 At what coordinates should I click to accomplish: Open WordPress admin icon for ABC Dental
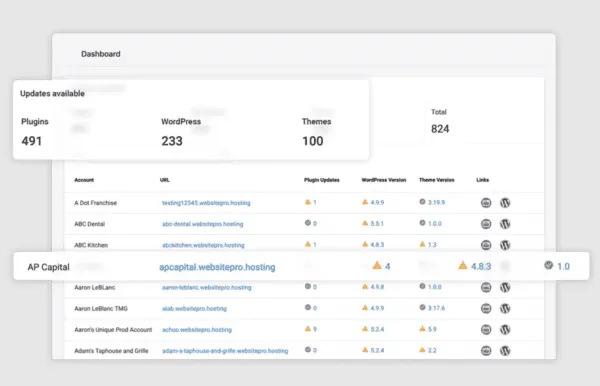tap(505, 224)
